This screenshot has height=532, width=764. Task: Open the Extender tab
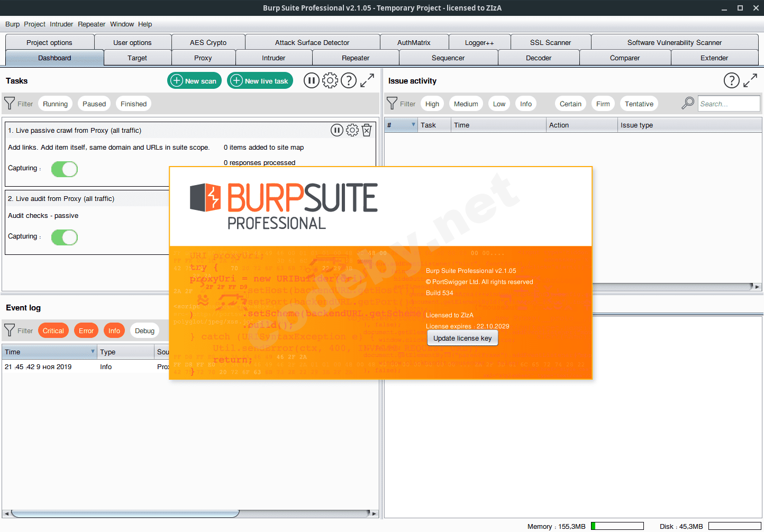coord(714,58)
